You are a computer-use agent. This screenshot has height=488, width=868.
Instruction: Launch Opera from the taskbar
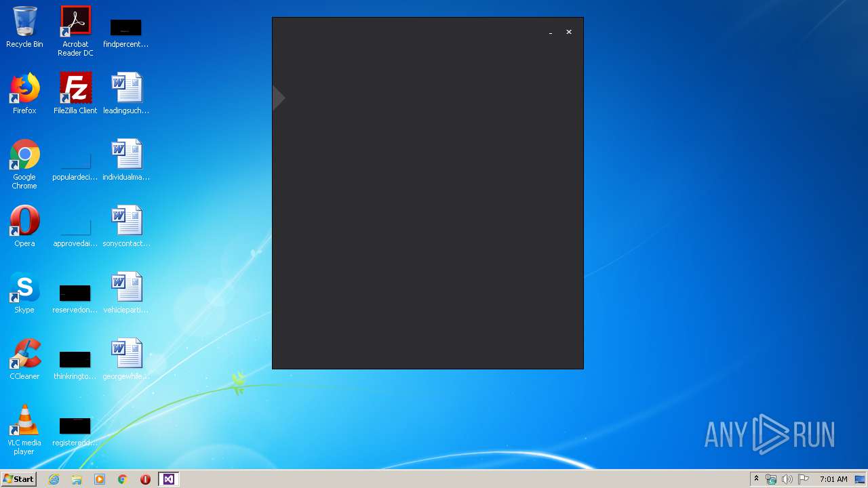coord(145,479)
